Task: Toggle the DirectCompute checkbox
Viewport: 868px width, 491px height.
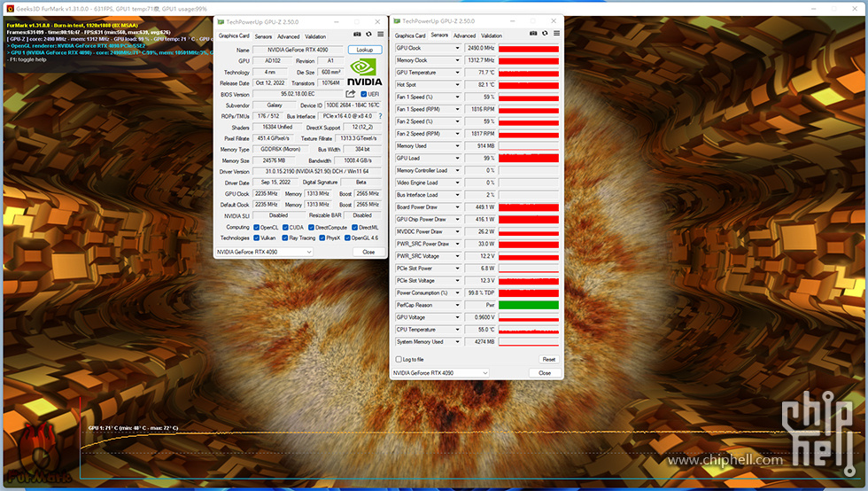Action: point(311,227)
